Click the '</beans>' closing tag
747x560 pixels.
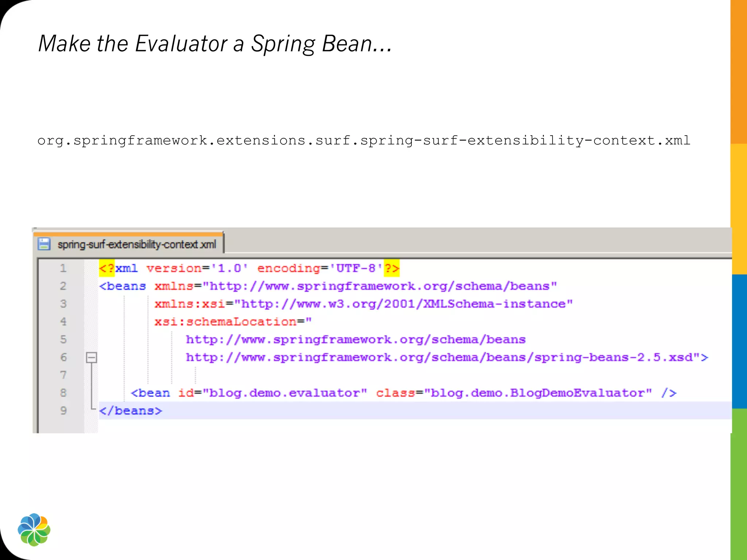(x=131, y=411)
